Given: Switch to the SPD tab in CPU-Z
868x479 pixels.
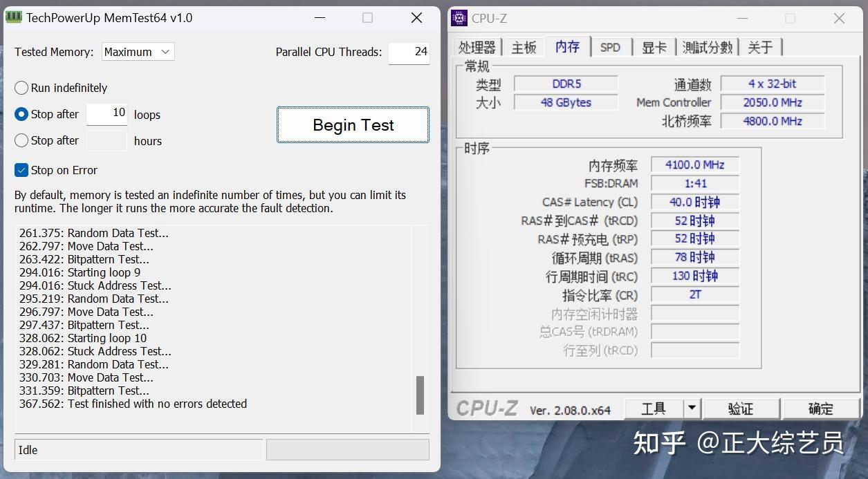Looking at the screenshot, I should [x=610, y=47].
